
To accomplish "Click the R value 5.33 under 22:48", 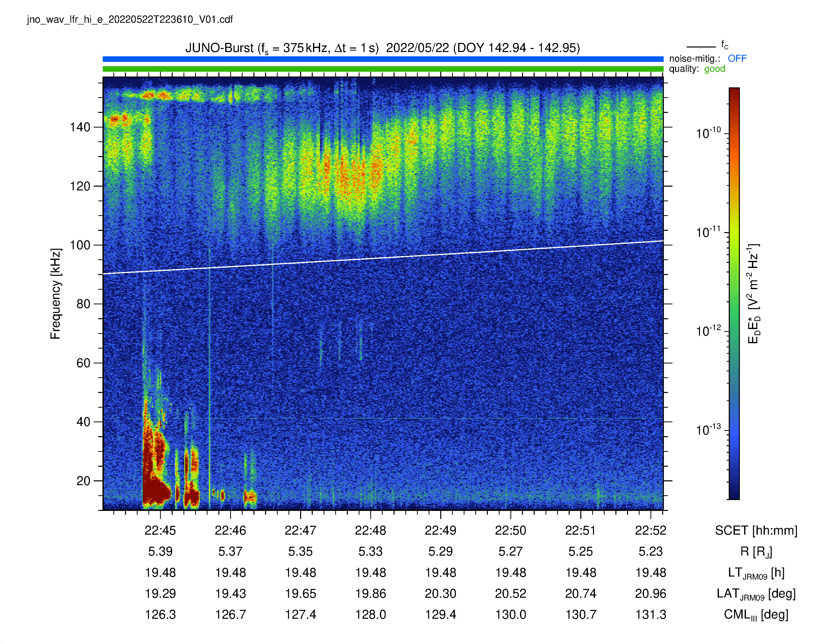I will pyautogui.click(x=370, y=551).
